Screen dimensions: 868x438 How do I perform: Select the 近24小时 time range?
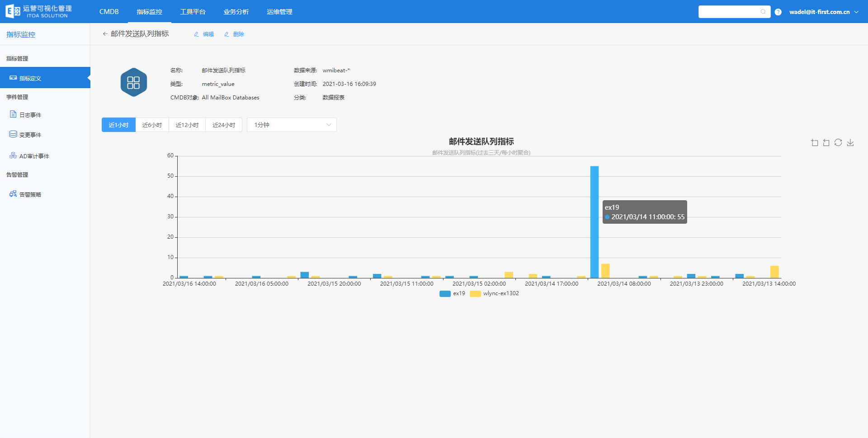(x=224, y=125)
